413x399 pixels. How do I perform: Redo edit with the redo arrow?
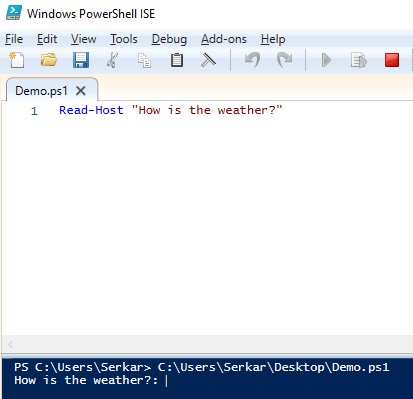click(284, 60)
